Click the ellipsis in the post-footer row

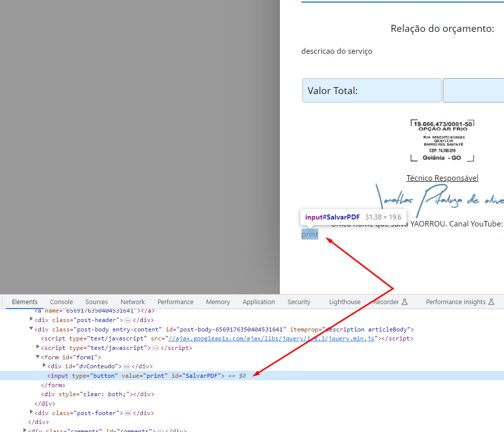[127, 414]
